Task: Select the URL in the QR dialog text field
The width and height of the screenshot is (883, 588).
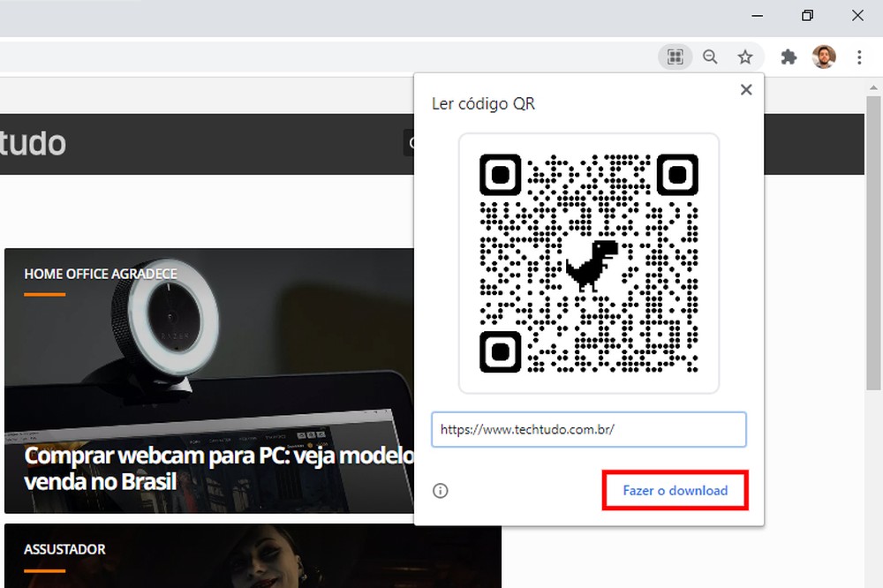Action: pyautogui.click(x=589, y=430)
